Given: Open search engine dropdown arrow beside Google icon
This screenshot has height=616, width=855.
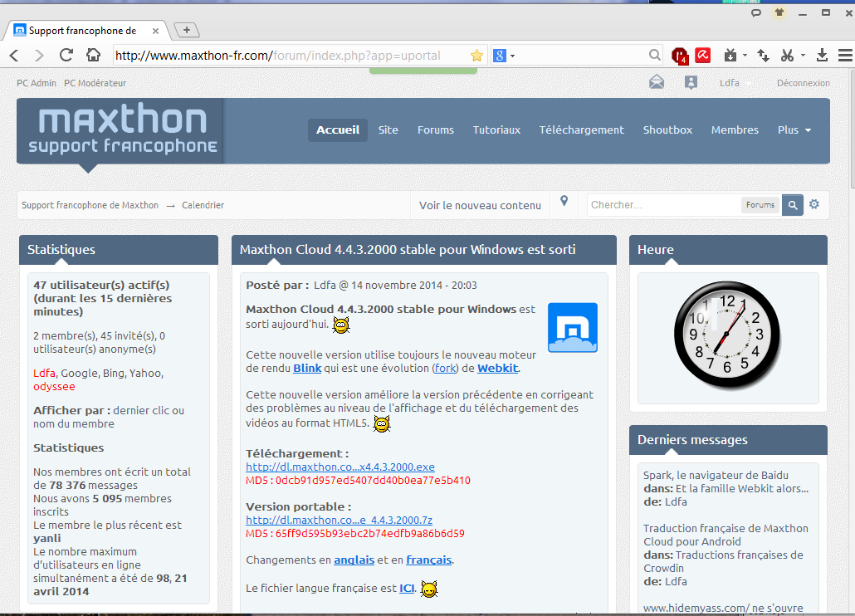Looking at the screenshot, I should (512, 56).
